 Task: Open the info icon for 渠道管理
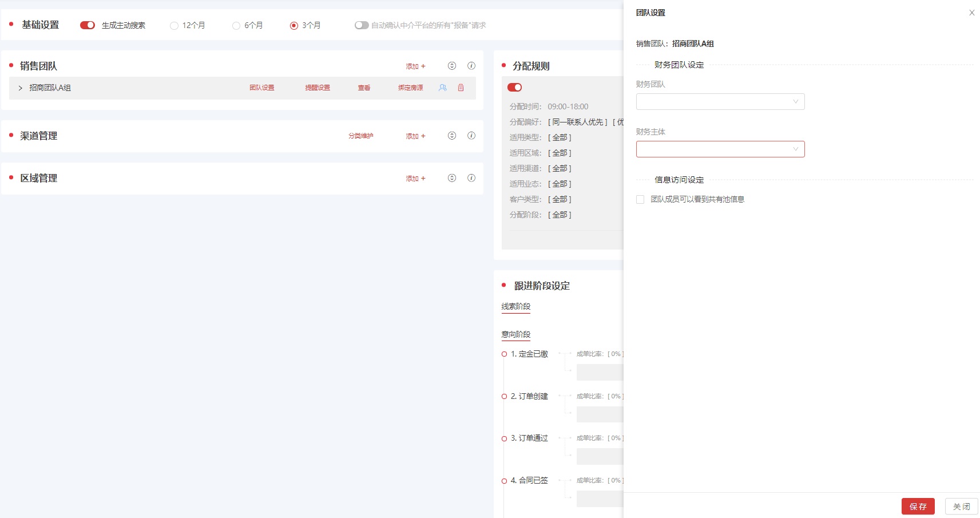coord(471,136)
